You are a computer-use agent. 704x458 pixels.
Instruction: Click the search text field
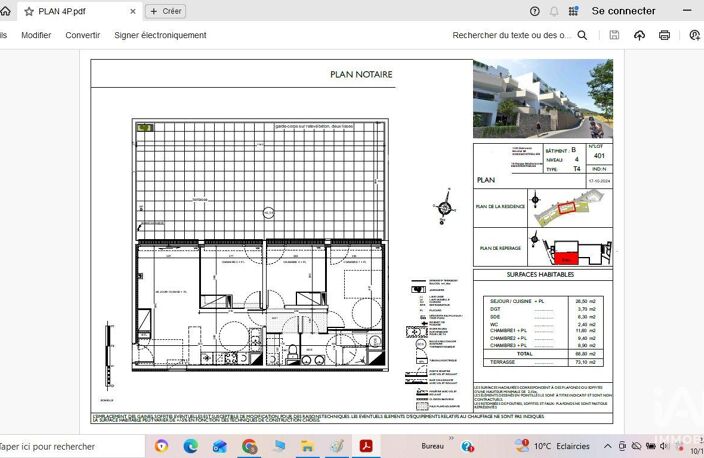click(511, 35)
